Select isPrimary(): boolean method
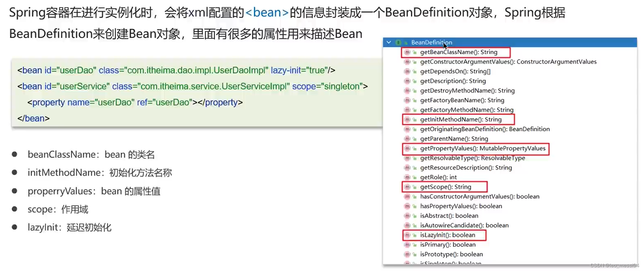 click(448, 245)
